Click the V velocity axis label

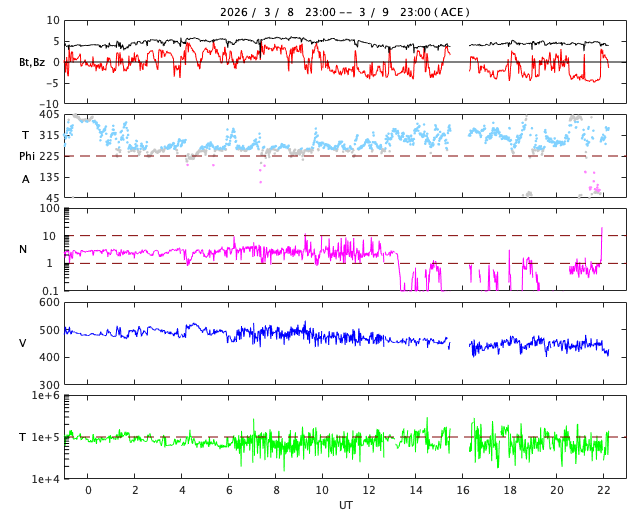[x=23, y=343]
